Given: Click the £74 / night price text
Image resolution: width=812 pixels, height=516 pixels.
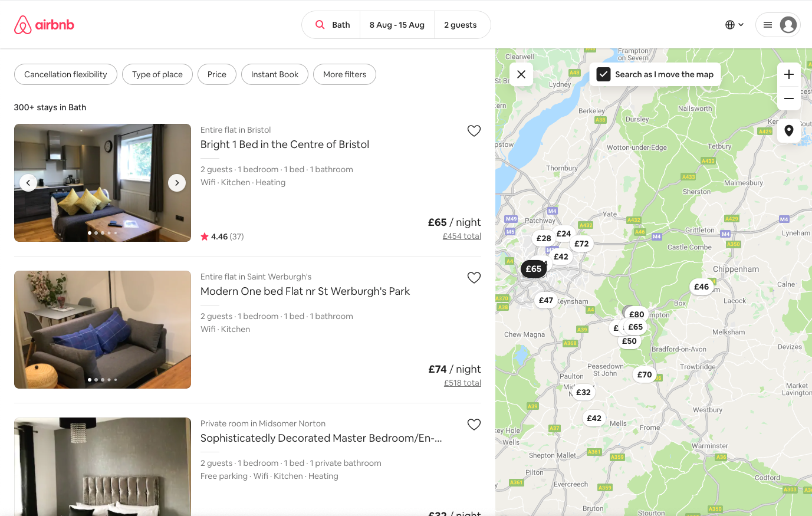Looking at the screenshot, I should point(455,369).
